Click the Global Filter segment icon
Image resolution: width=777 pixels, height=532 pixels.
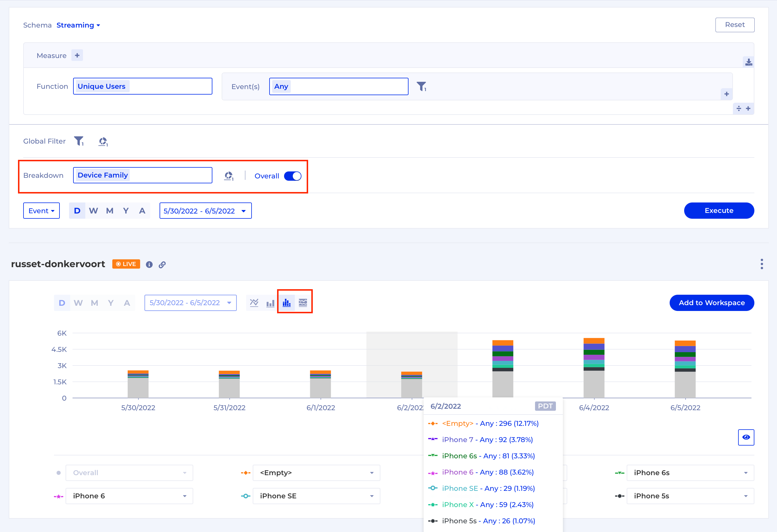click(x=103, y=141)
